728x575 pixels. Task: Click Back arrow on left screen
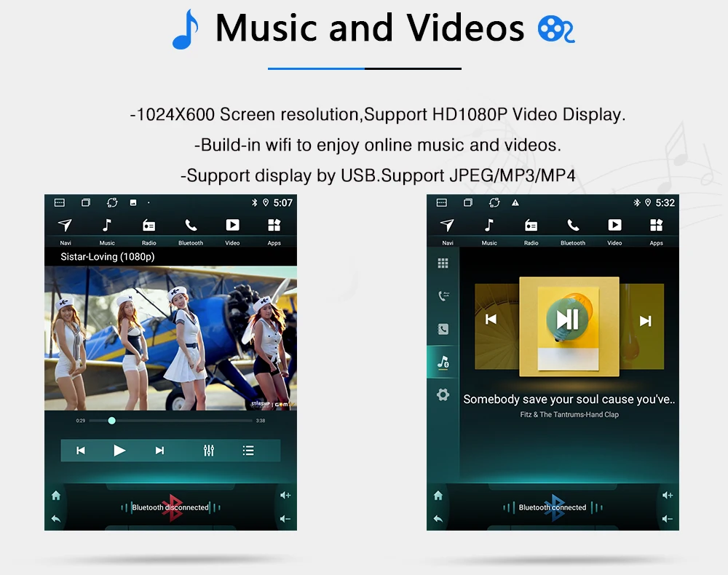click(56, 519)
